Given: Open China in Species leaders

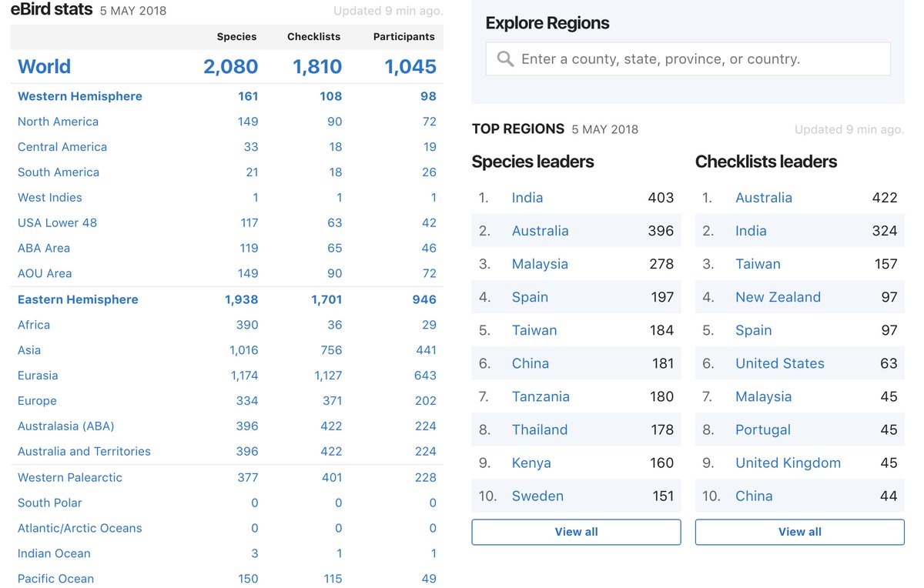Looking at the screenshot, I should click(531, 363).
